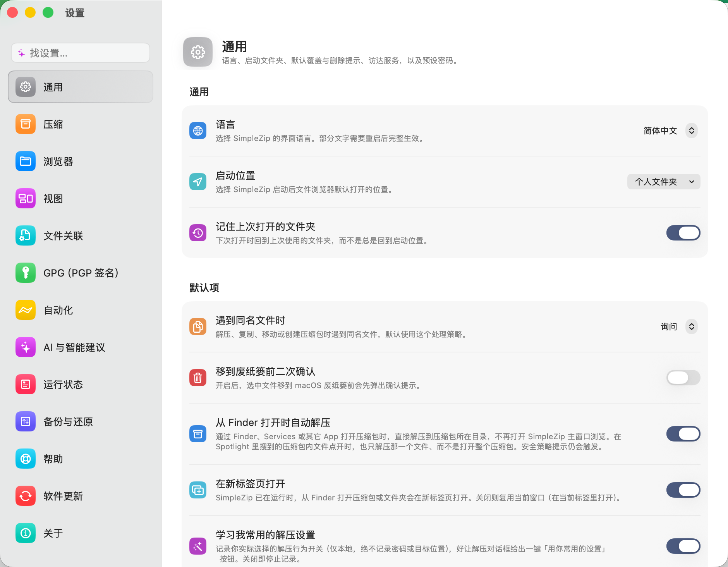This screenshot has width=728, height=567.
Task: Click the sparkle AI 与智能建议 icon
Action: [26, 347]
